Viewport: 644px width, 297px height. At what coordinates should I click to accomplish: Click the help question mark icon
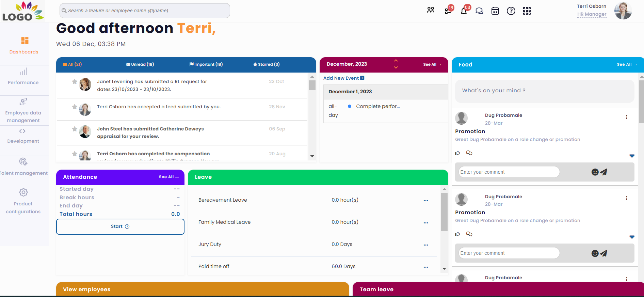pyautogui.click(x=511, y=11)
